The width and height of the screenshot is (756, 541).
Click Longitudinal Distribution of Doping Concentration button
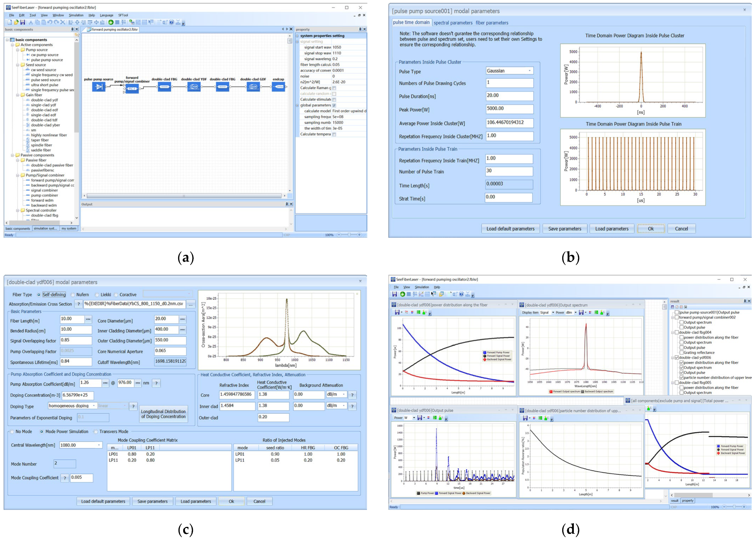coord(163,414)
